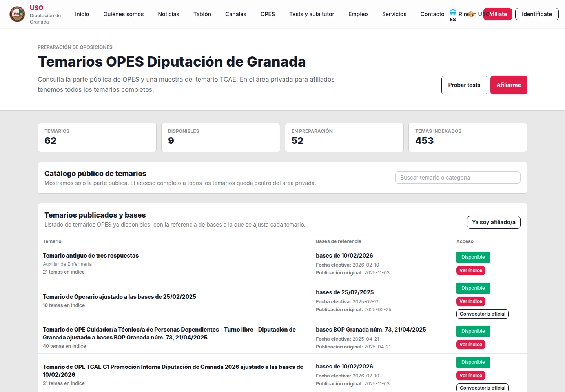Click the Probar tests button

(464, 85)
